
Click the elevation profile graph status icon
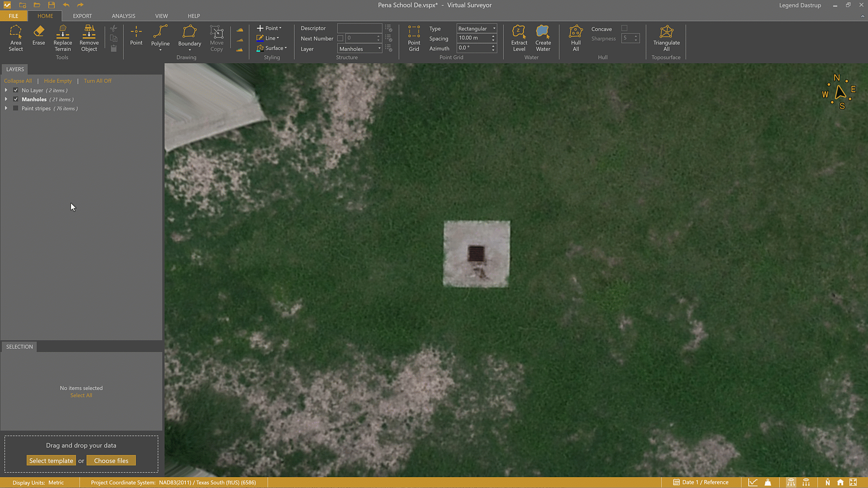(x=753, y=482)
